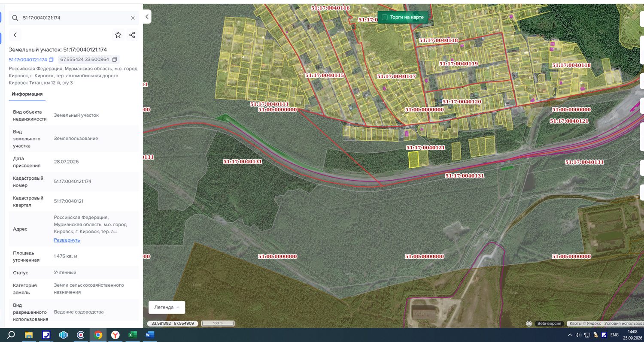This screenshot has height=342, width=644.
Task: Clear the search field with the X icon
Action: (x=133, y=18)
